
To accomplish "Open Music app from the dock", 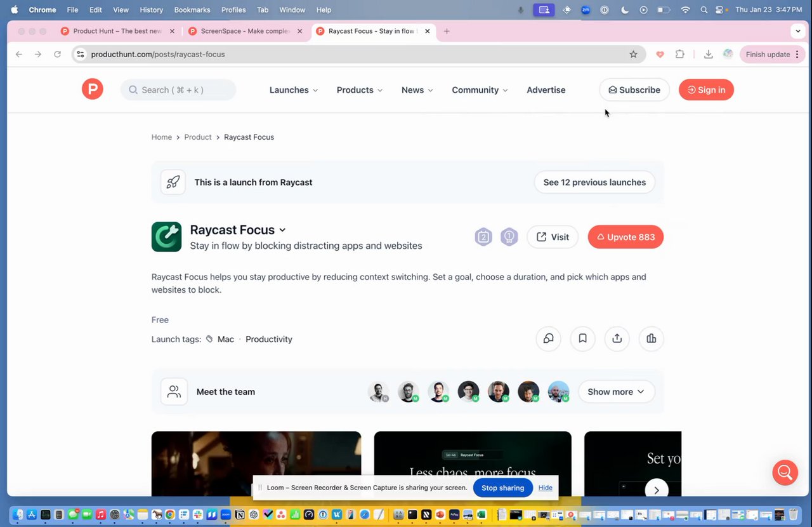I will [x=101, y=515].
